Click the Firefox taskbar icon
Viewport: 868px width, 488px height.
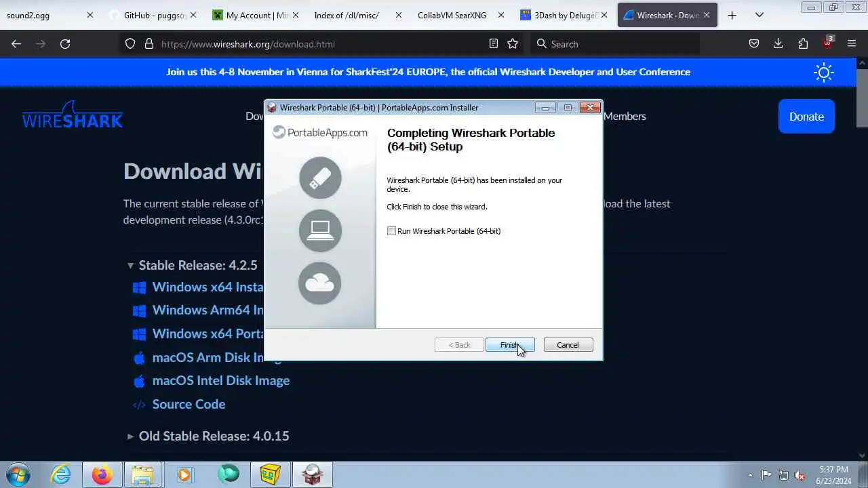pyautogui.click(x=102, y=474)
